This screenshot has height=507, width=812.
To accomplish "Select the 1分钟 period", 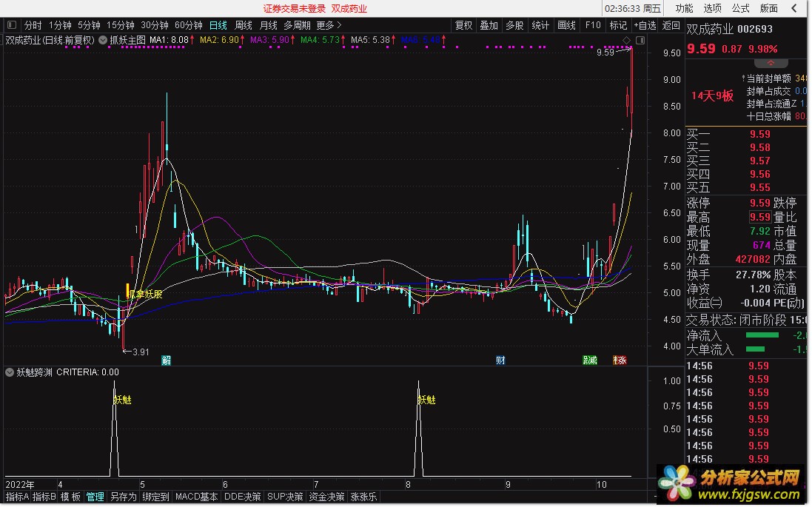I will click(x=60, y=25).
